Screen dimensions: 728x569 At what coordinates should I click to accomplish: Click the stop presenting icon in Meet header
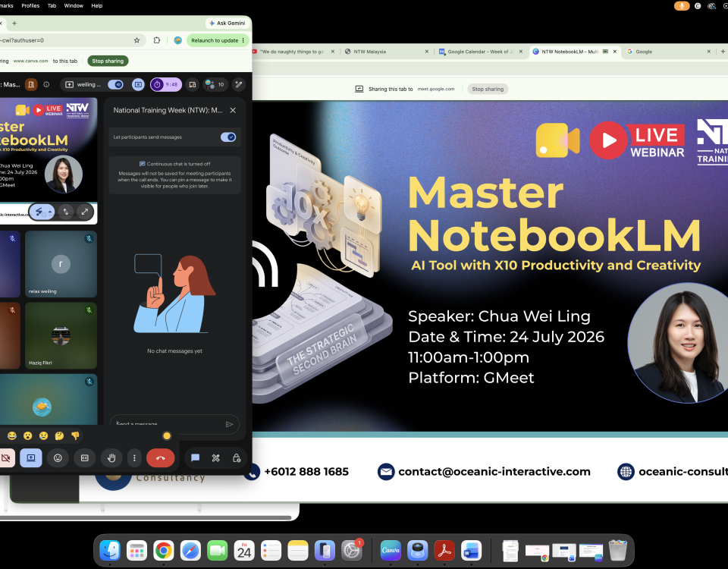138,84
